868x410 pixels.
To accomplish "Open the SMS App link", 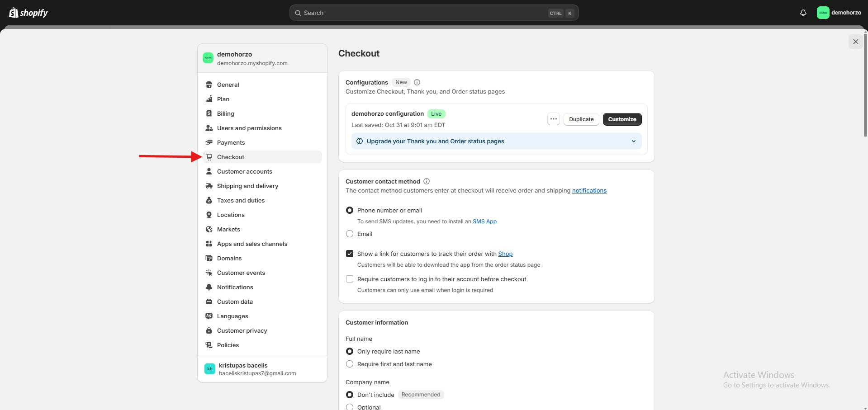I will pyautogui.click(x=484, y=221).
